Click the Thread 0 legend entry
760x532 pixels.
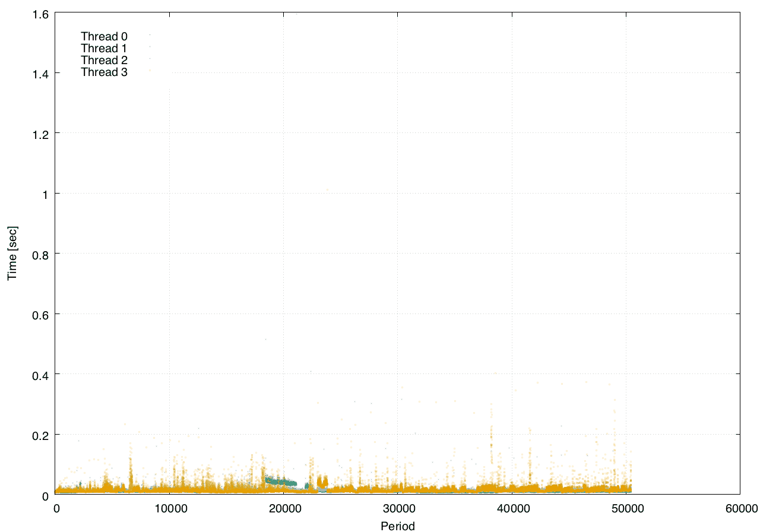coord(104,36)
